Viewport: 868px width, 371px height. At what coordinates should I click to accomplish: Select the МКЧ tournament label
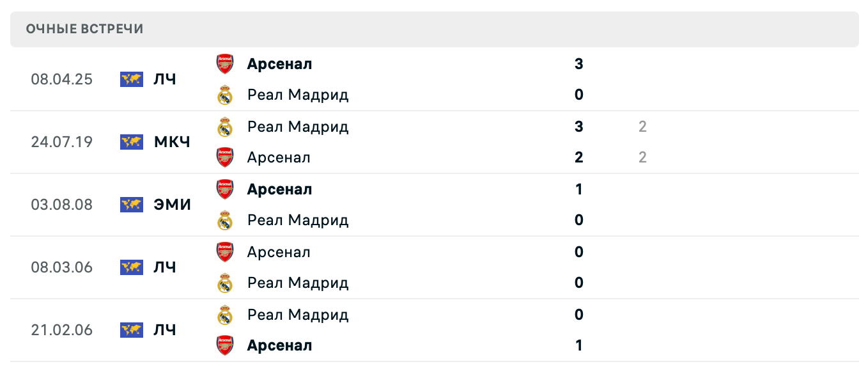pos(172,142)
